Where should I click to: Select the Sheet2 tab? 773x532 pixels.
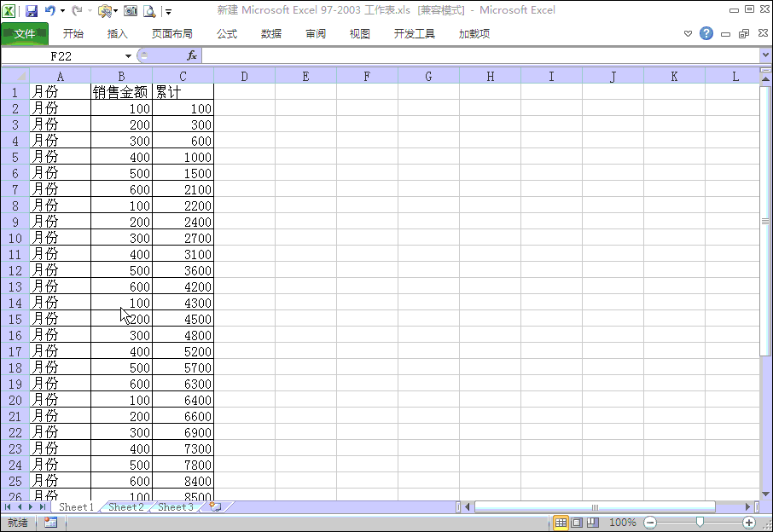click(126, 507)
